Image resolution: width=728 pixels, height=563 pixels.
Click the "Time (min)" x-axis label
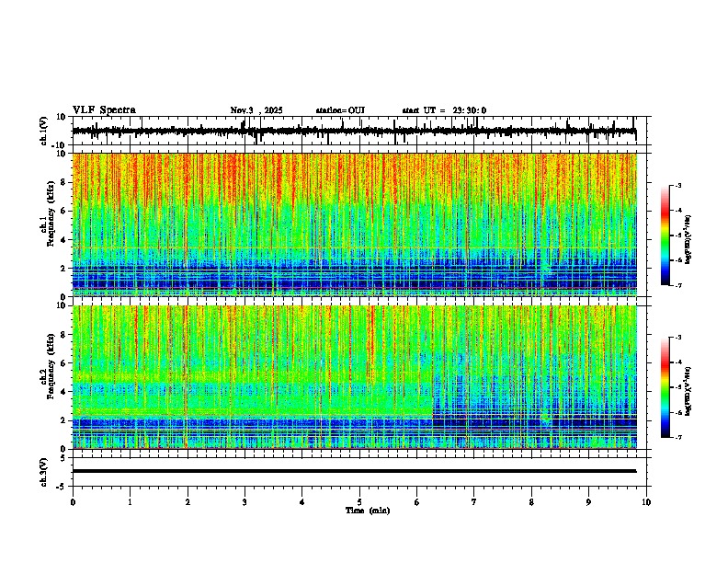point(368,511)
